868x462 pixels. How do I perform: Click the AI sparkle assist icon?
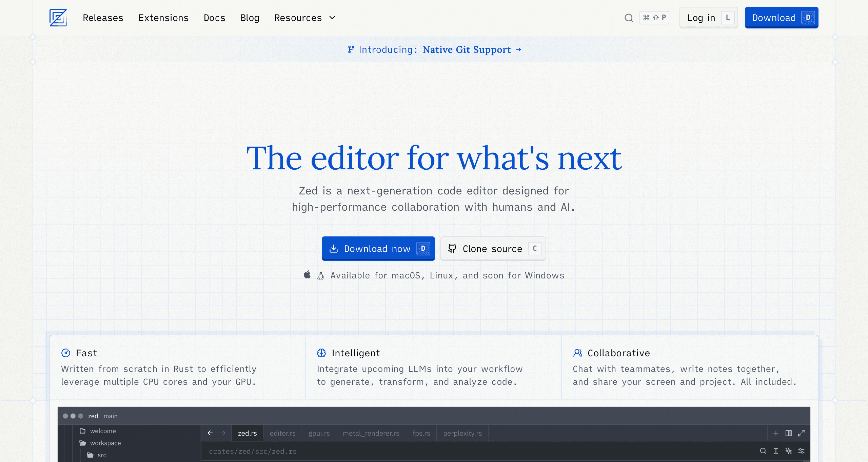click(x=789, y=451)
